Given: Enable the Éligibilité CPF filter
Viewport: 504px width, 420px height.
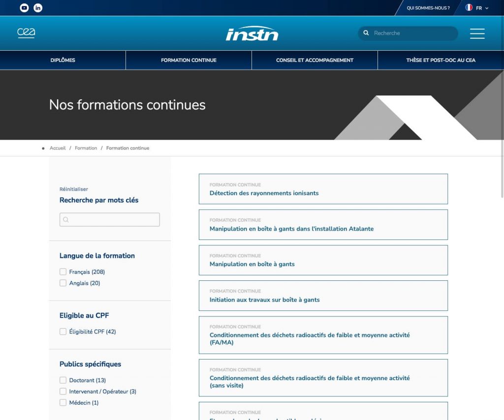Looking at the screenshot, I should (x=63, y=331).
